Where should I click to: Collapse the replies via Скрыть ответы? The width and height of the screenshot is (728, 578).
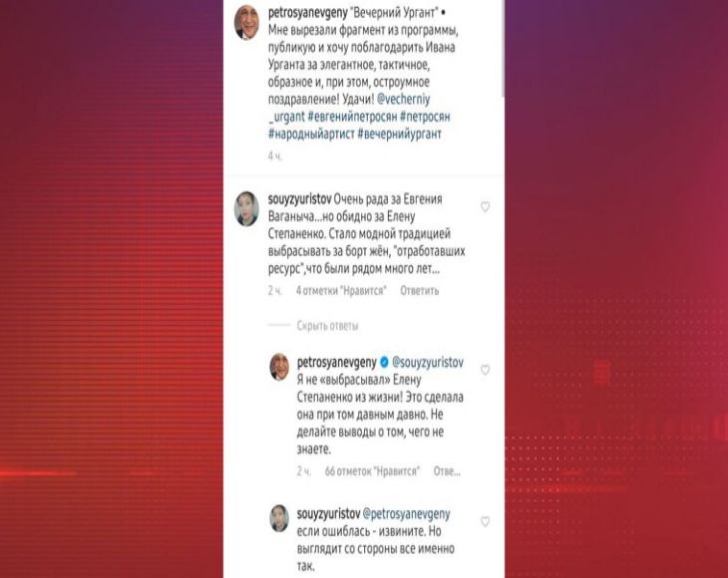(327, 326)
